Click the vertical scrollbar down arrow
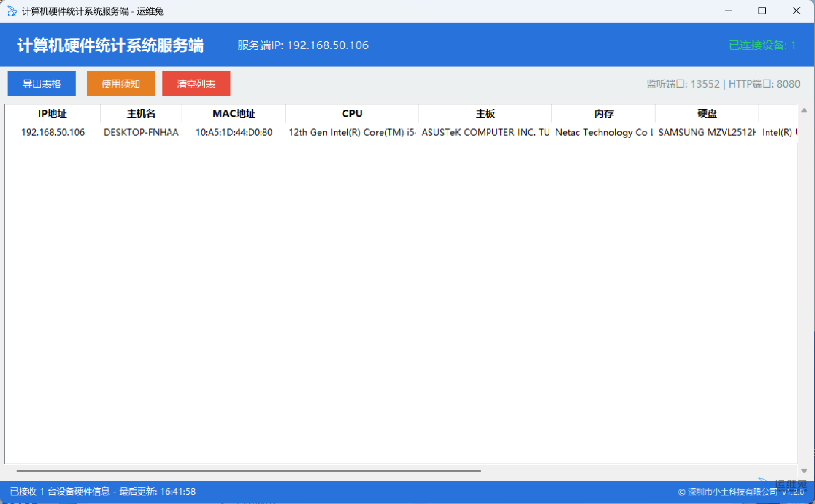The image size is (815, 504). pyautogui.click(x=804, y=471)
